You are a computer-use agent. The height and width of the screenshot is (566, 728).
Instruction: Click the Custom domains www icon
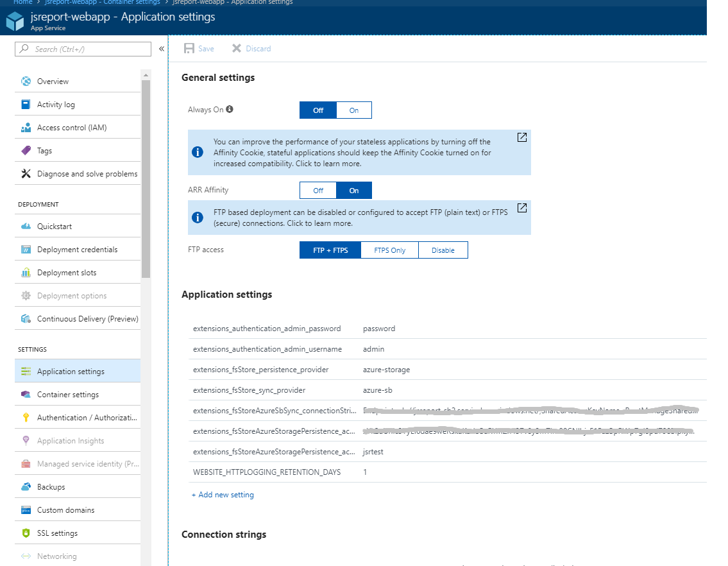click(x=26, y=510)
